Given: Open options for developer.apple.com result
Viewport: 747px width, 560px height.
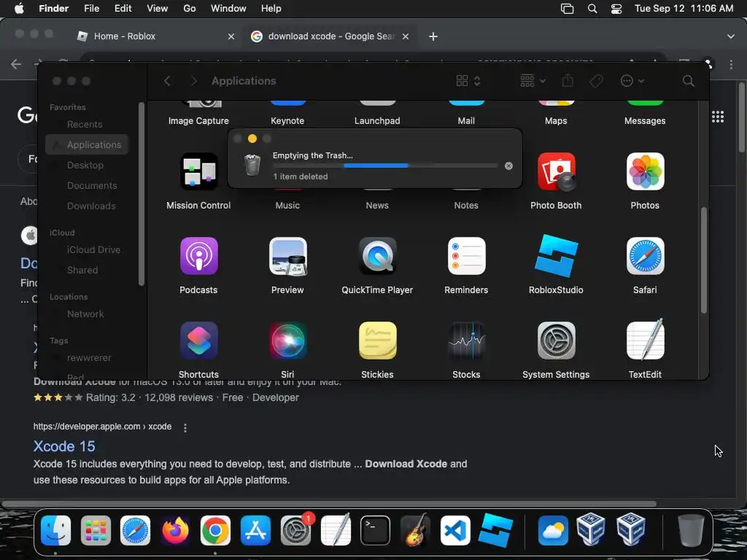Looking at the screenshot, I should tap(185, 427).
